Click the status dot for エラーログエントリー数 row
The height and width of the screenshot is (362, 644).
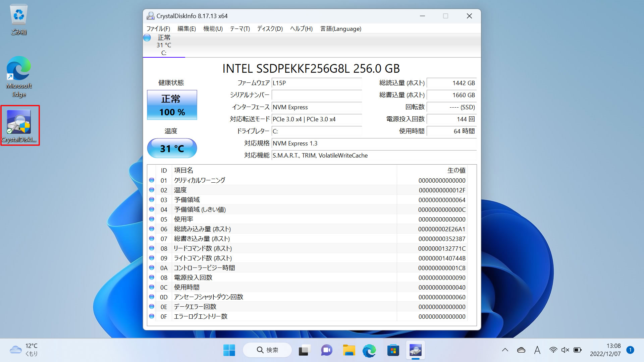coord(152,316)
